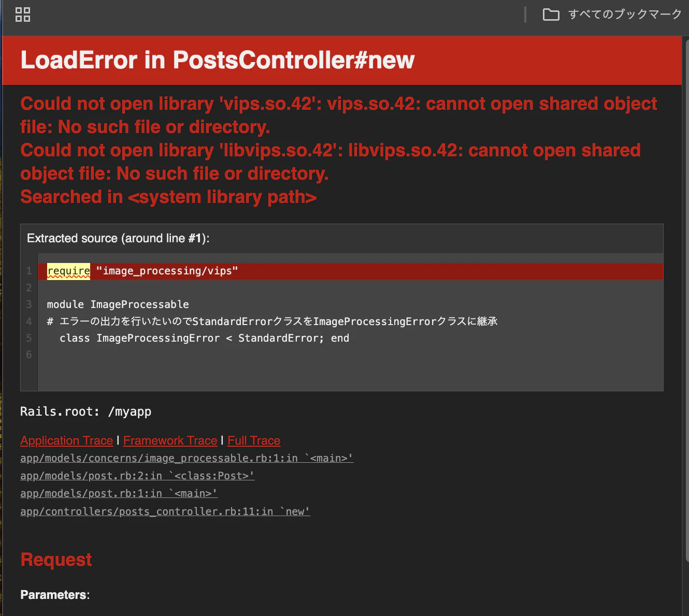Click the highlighted require keyword on line 1
The width and height of the screenshot is (689, 616).
point(68,271)
